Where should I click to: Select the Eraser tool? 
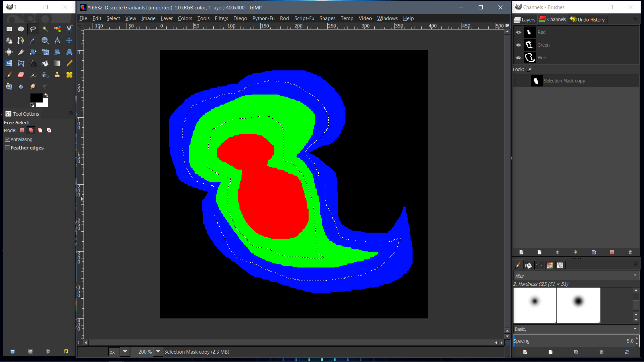point(21,75)
